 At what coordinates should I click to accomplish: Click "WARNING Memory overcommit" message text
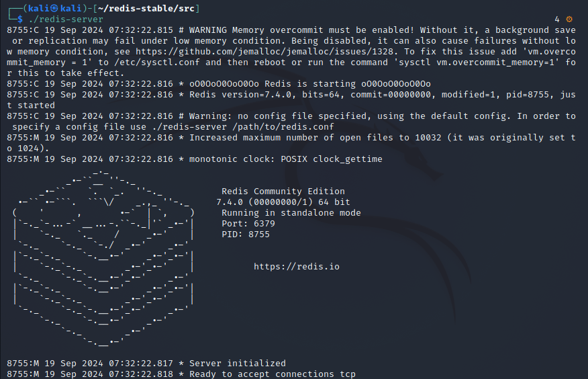[256, 30]
